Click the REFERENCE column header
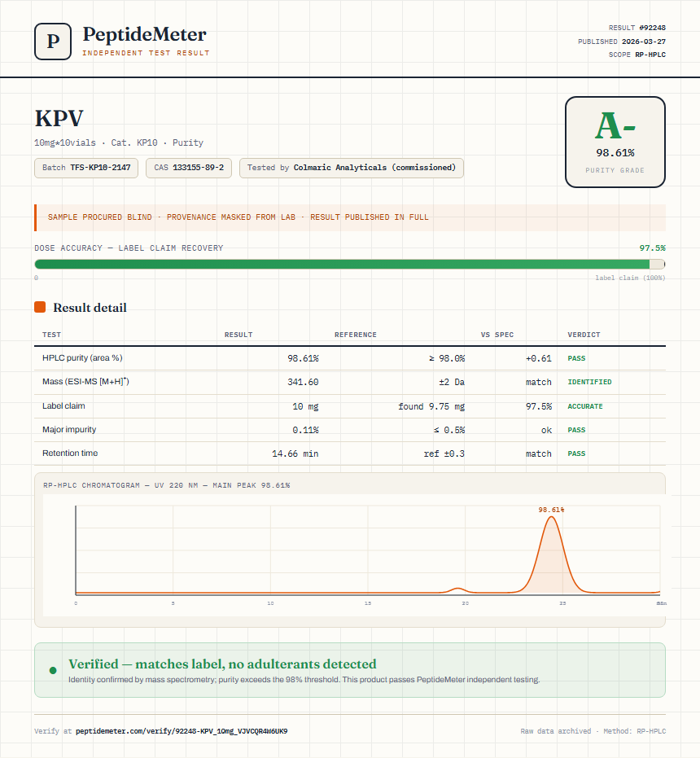Image resolution: width=700 pixels, height=758 pixels. point(356,335)
